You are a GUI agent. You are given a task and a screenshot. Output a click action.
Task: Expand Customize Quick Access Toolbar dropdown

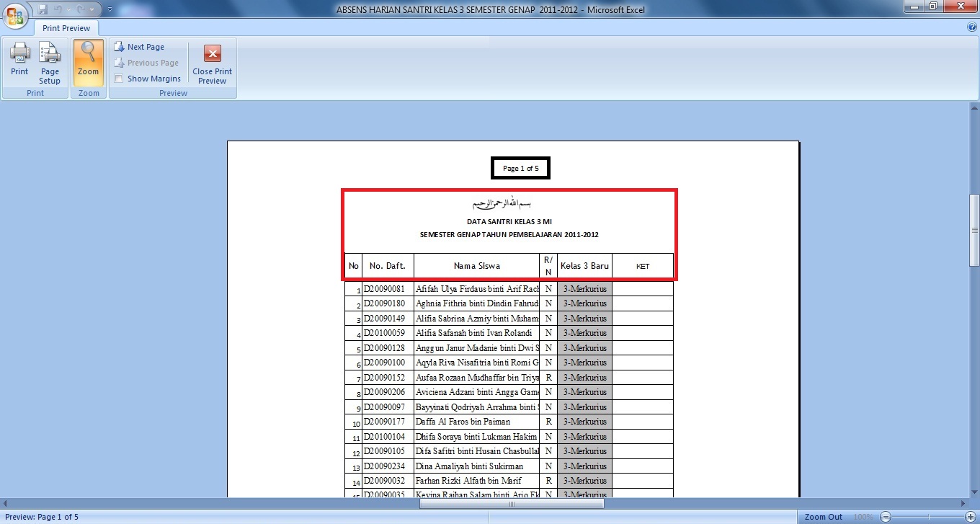pos(109,9)
